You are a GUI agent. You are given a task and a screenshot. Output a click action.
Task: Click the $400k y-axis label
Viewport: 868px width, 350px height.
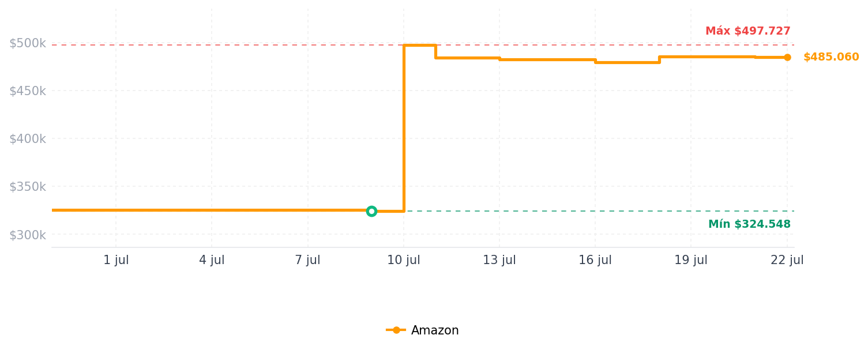28,139
